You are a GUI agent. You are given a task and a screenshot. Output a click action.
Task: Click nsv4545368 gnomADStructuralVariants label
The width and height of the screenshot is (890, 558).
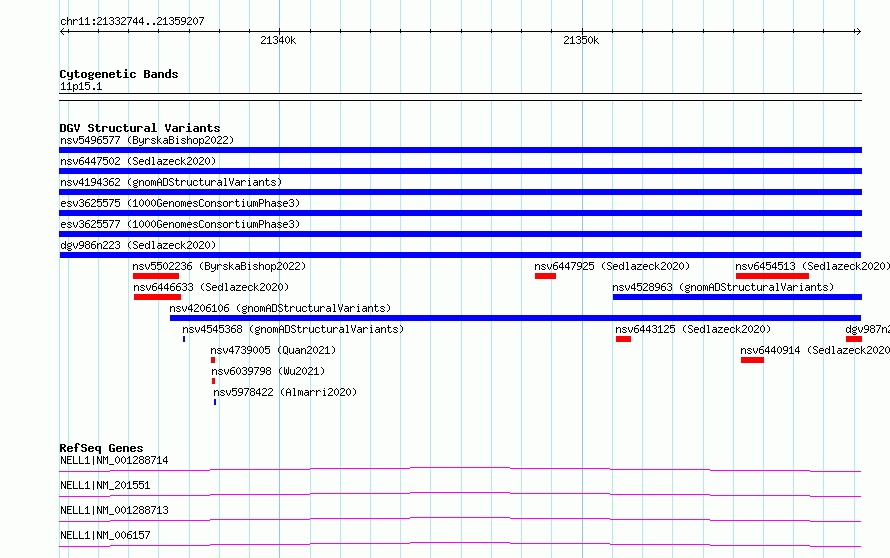[x=293, y=329]
